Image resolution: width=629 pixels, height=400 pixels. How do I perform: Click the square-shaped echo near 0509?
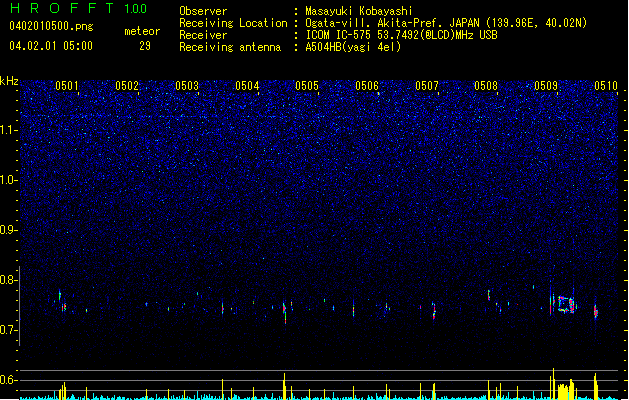click(566, 305)
